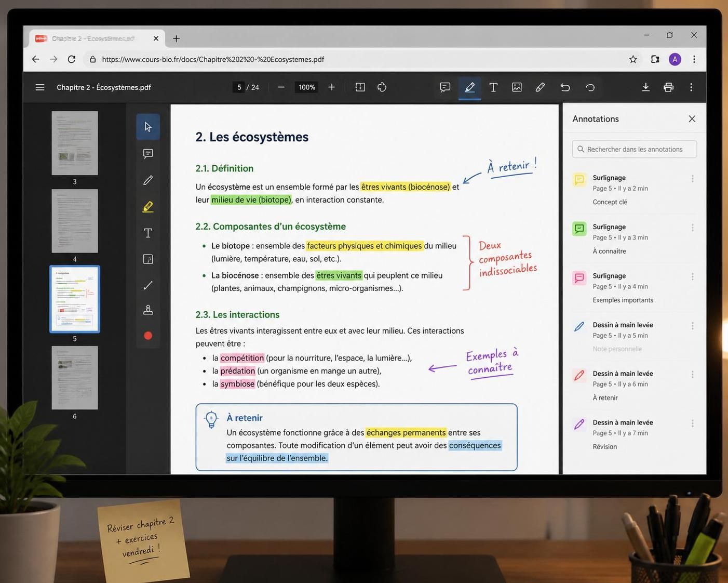Bookmark this page with the star
The image size is (728, 583).
tap(633, 59)
